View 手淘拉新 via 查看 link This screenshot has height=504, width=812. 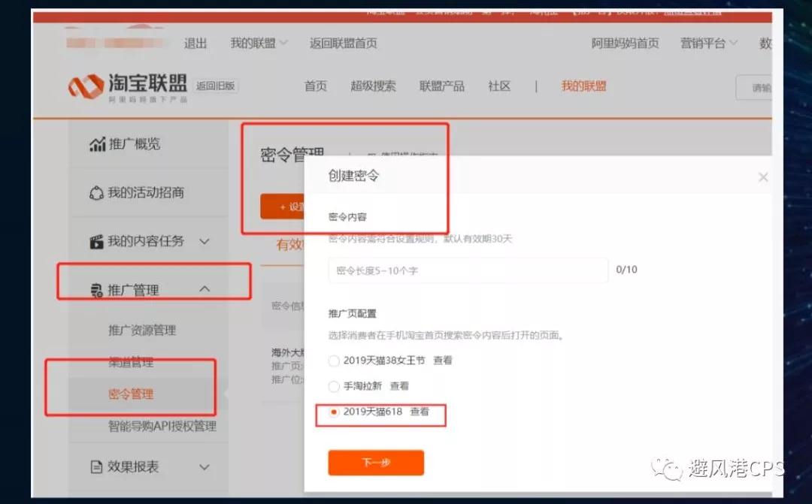399,386
